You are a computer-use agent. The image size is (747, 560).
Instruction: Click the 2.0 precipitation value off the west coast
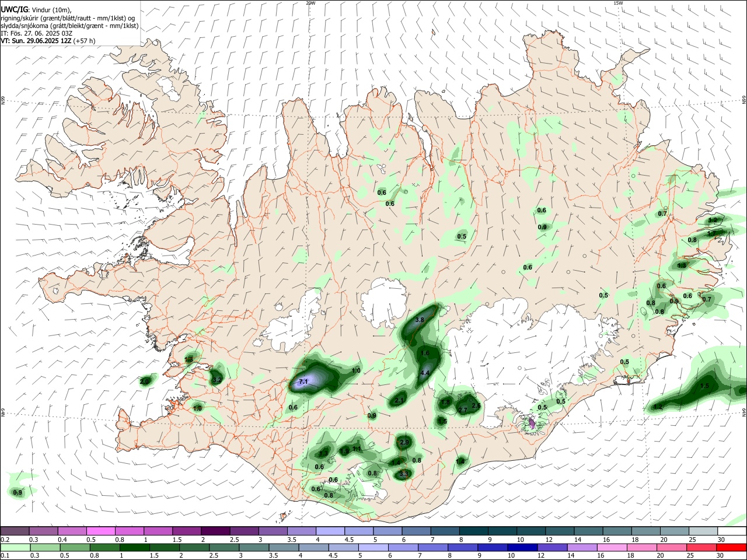(x=144, y=381)
